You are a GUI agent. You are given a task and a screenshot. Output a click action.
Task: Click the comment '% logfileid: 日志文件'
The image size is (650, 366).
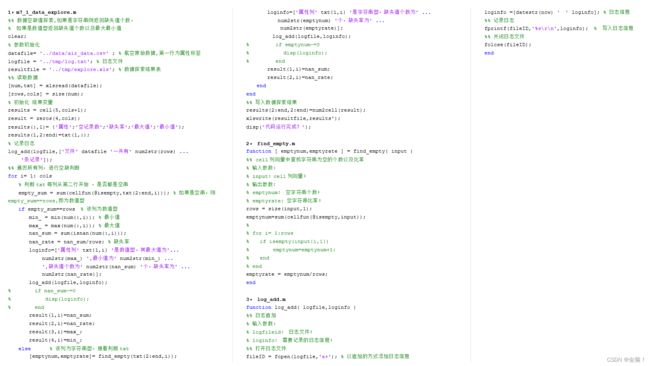point(279,332)
